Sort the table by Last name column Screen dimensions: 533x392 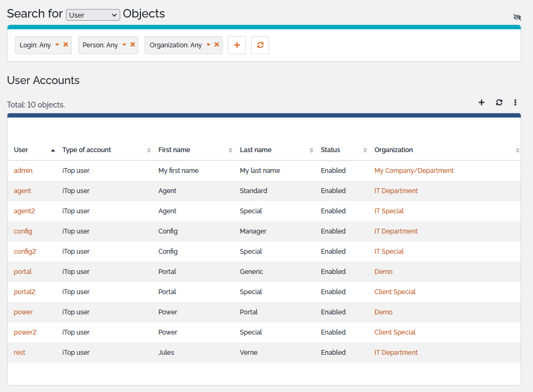[256, 150]
